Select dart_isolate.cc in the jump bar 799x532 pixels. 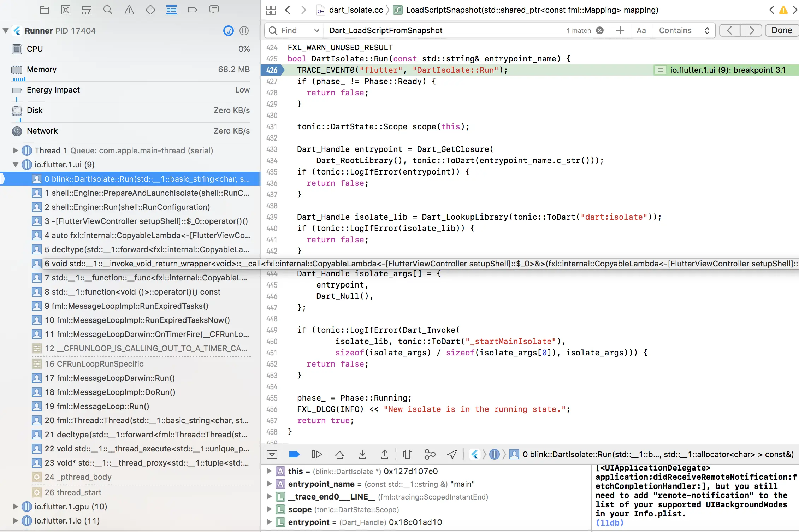coord(356,10)
